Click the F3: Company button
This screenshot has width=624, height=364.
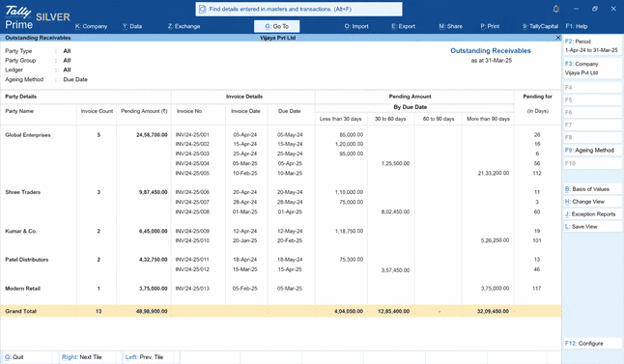592,68
